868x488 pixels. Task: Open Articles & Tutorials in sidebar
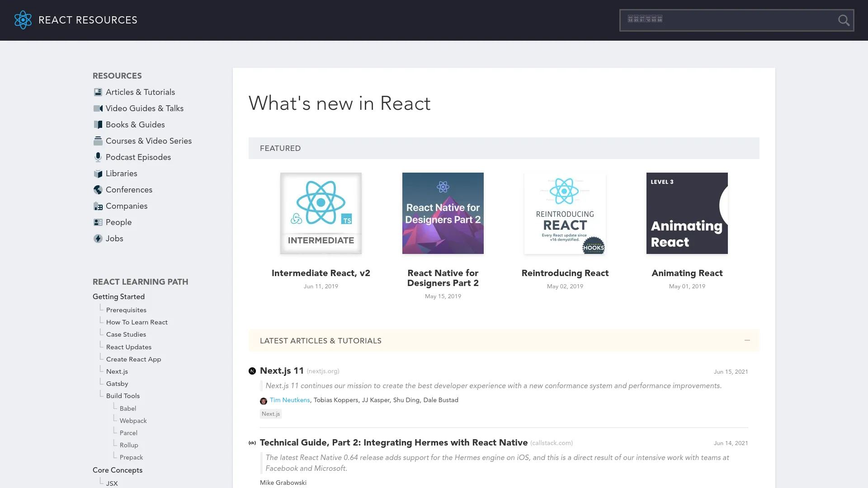[x=140, y=92]
